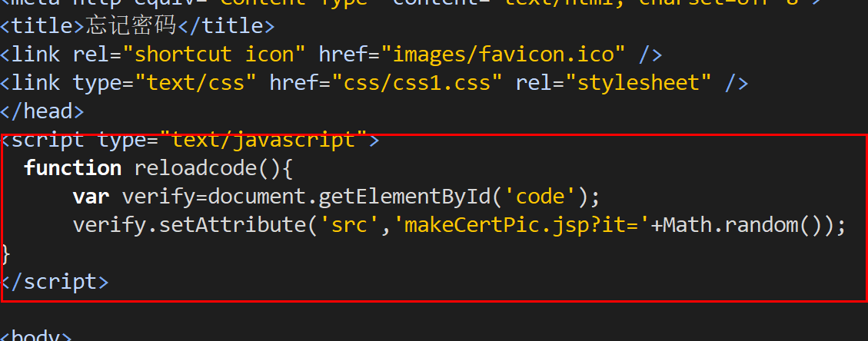Viewport: 868px width, 341px height.
Task: Click the "text/javascript" type value
Action: point(264,139)
